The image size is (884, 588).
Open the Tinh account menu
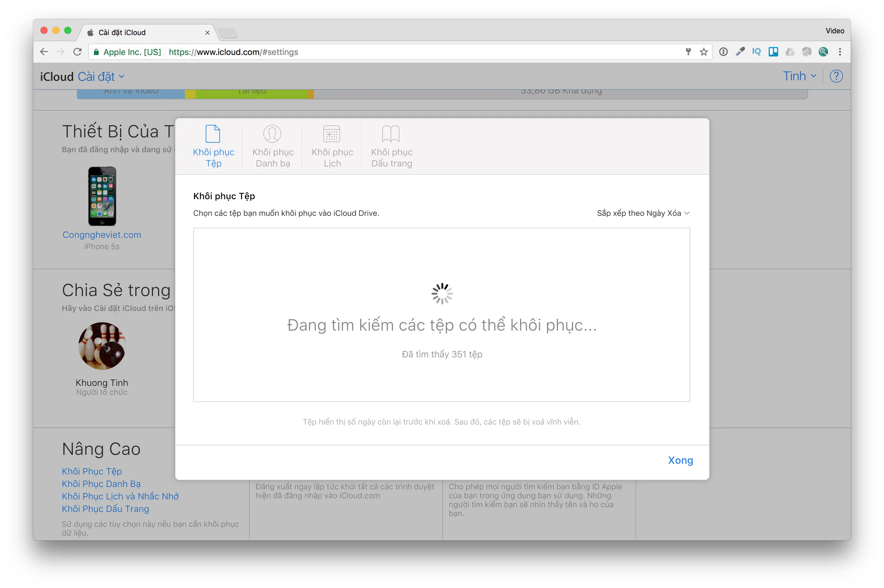799,76
